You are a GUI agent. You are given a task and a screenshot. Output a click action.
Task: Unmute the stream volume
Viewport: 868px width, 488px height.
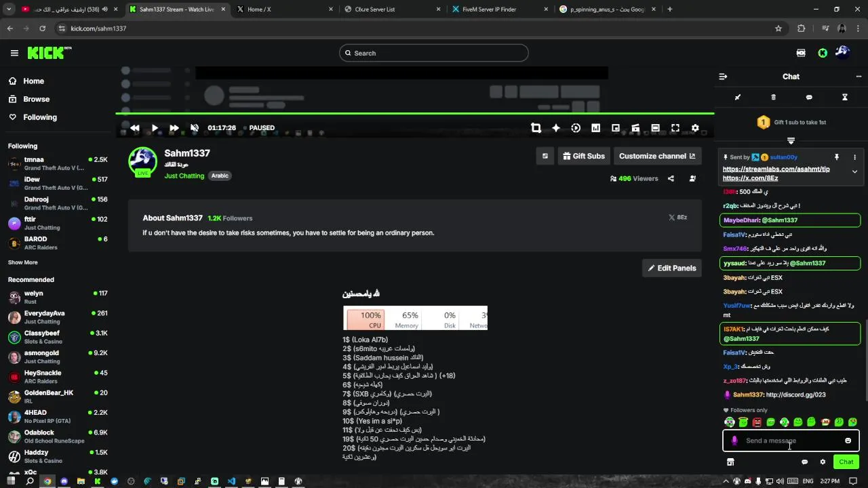tap(195, 127)
